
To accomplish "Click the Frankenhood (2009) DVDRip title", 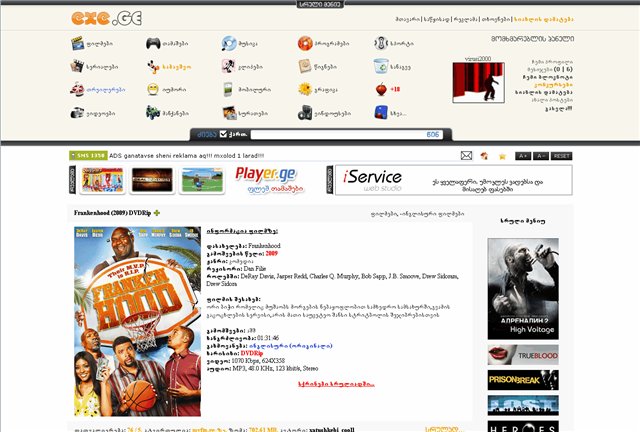I will point(112,213).
